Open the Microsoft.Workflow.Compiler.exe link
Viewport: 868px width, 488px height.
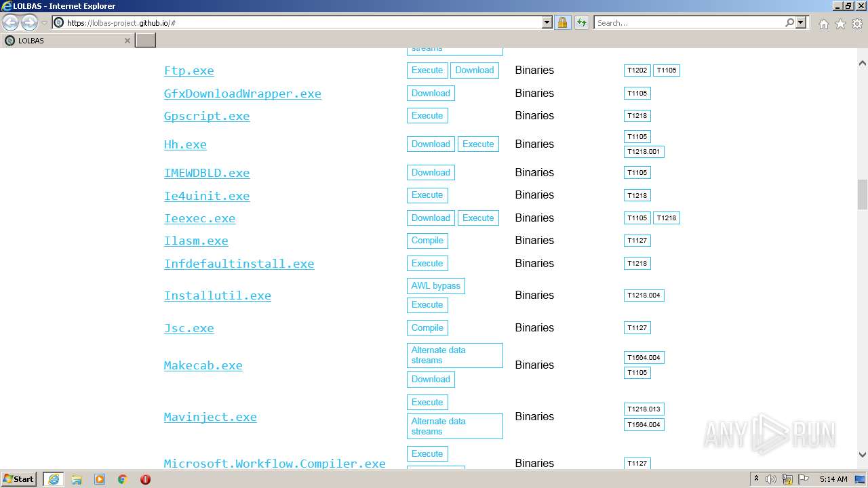[275, 464]
